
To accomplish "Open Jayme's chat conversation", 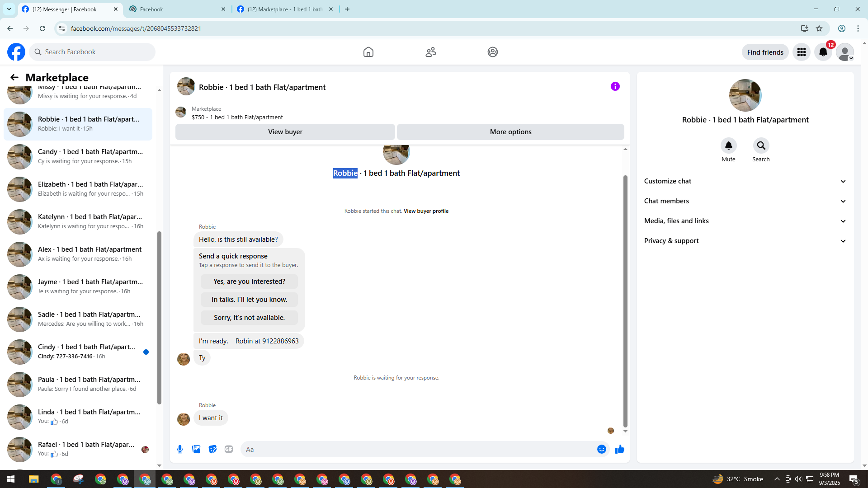I will tap(78, 286).
